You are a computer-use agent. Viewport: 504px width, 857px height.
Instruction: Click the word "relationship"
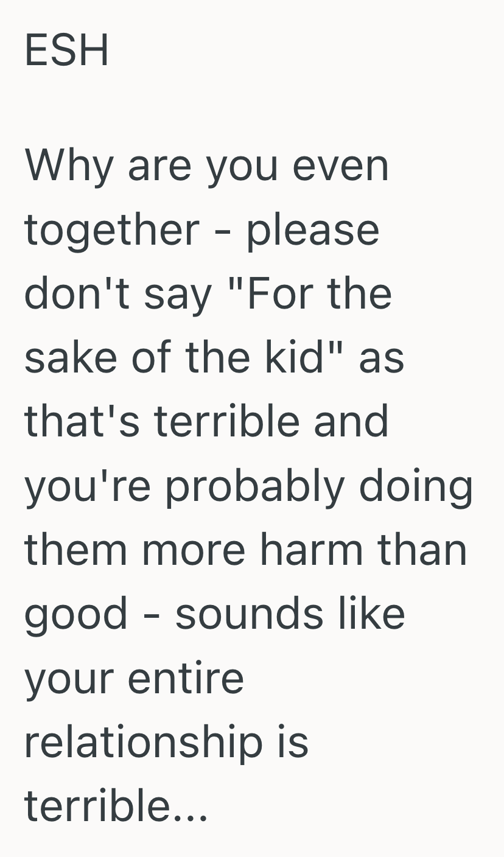pos(144,741)
